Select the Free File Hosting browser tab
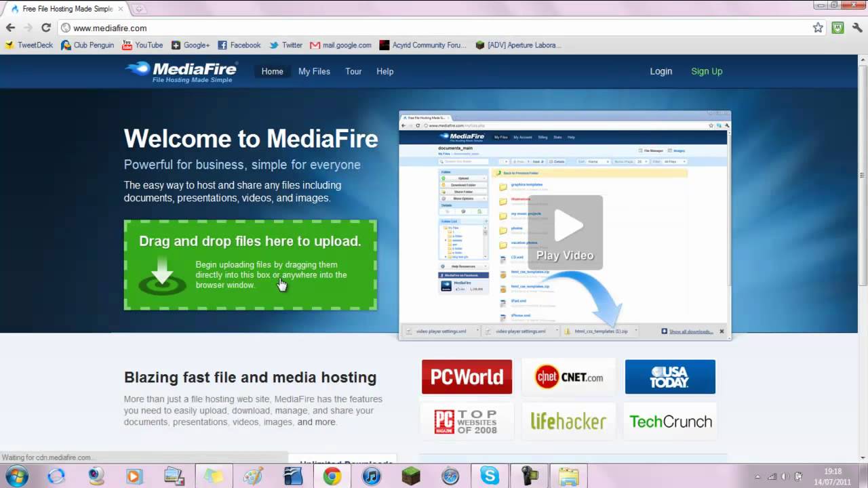Screen dimensions: 868x488 tap(65, 9)
